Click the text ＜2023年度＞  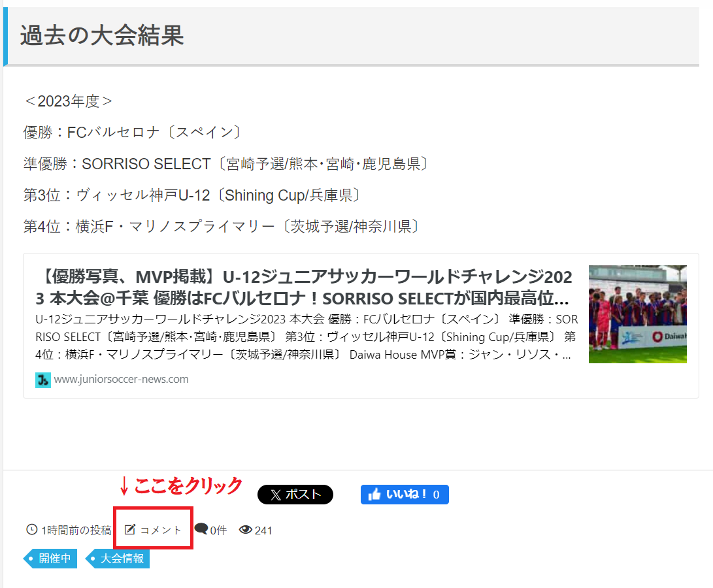point(68,101)
